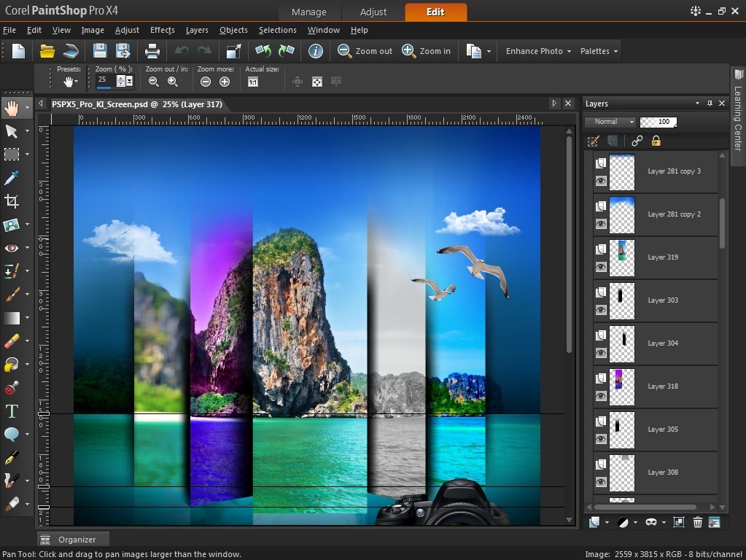Click the Zoom out button
This screenshot has height=560, width=746.
point(365,51)
